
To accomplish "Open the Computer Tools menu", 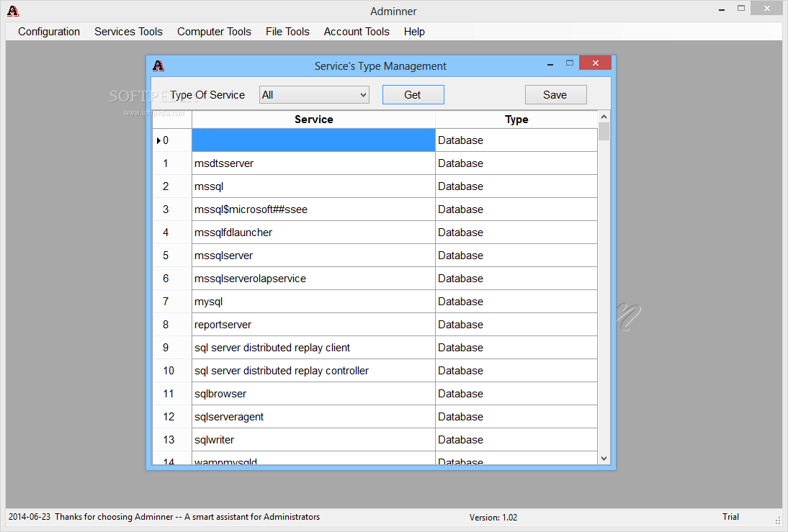I will click(x=214, y=32).
